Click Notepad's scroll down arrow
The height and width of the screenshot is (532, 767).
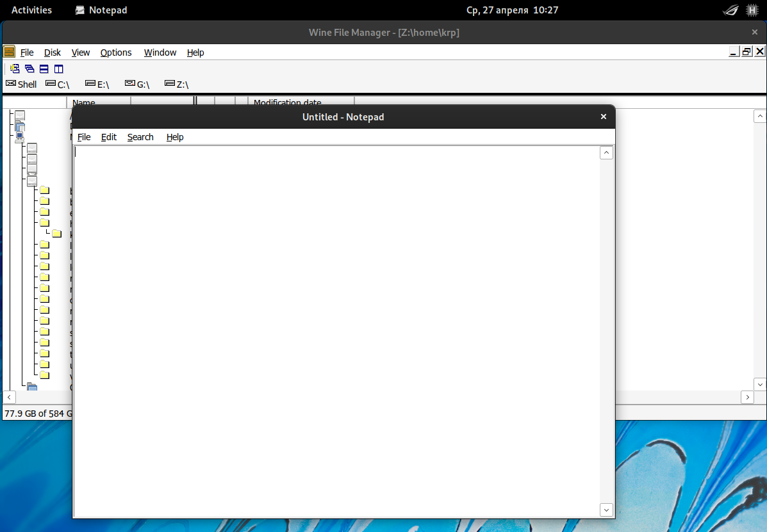click(606, 510)
